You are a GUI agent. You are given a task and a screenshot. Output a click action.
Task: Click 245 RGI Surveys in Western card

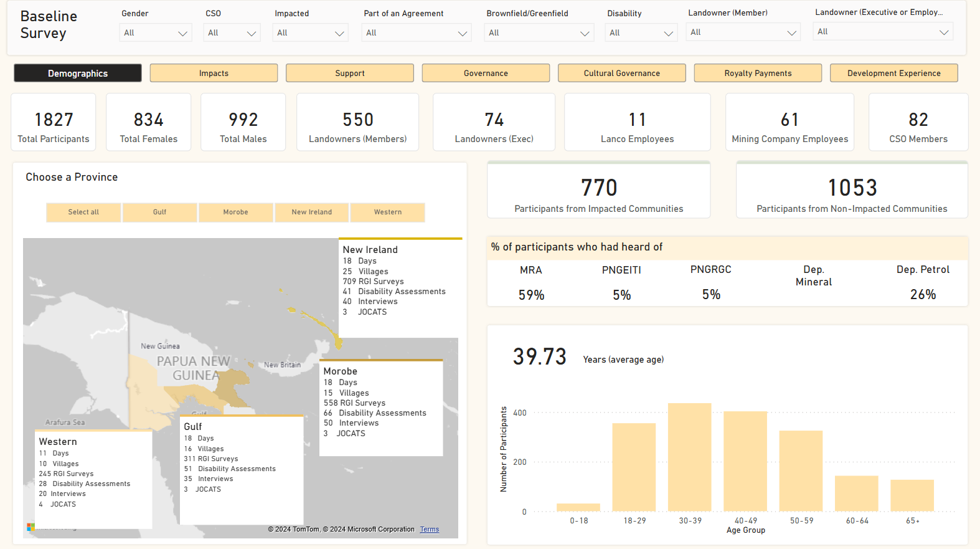[66, 474]
